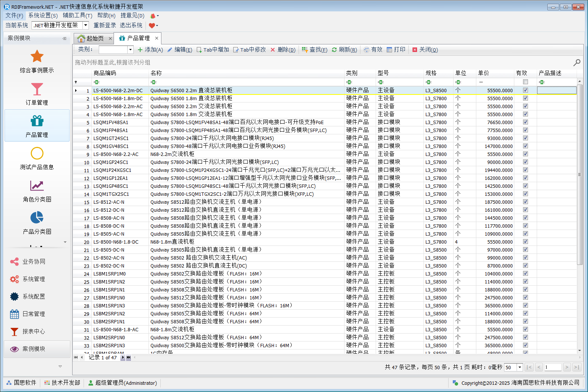Open the 系统设置 menu
588x392 pixels.
(x=43, y=16)
